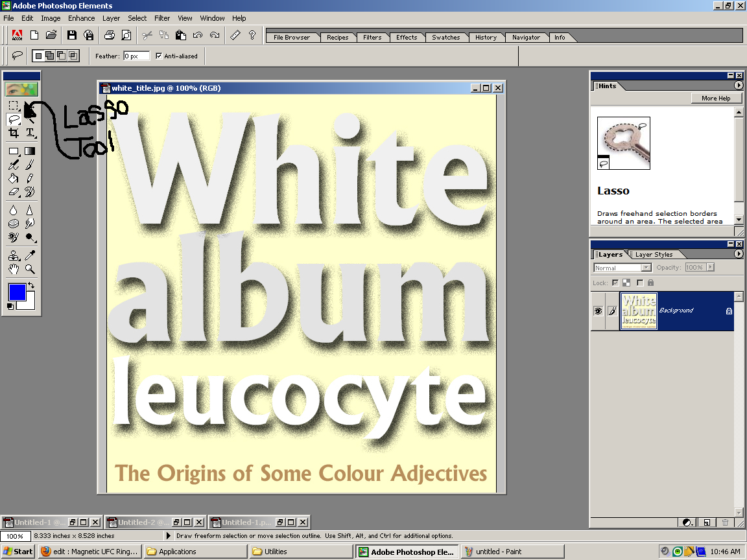Click the More Help button
This screenshot has height=560, width=747.
click(716, 98)
